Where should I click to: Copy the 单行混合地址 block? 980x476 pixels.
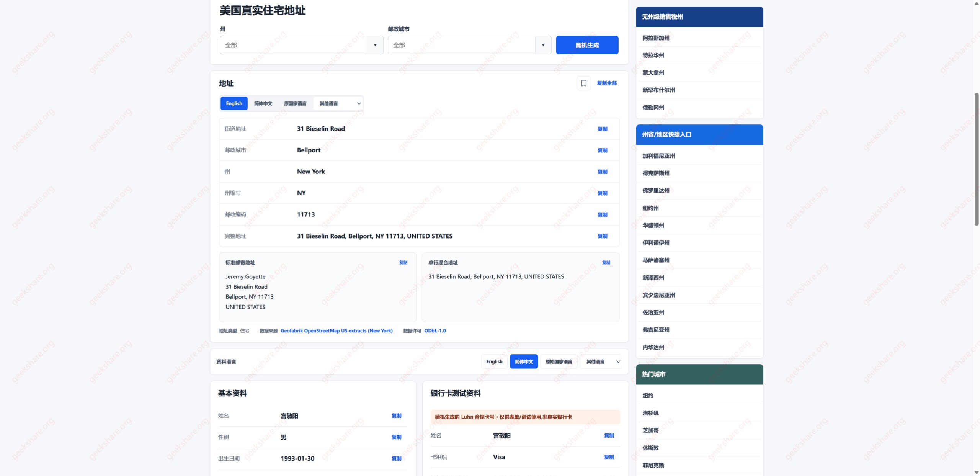tap(606, 263)
